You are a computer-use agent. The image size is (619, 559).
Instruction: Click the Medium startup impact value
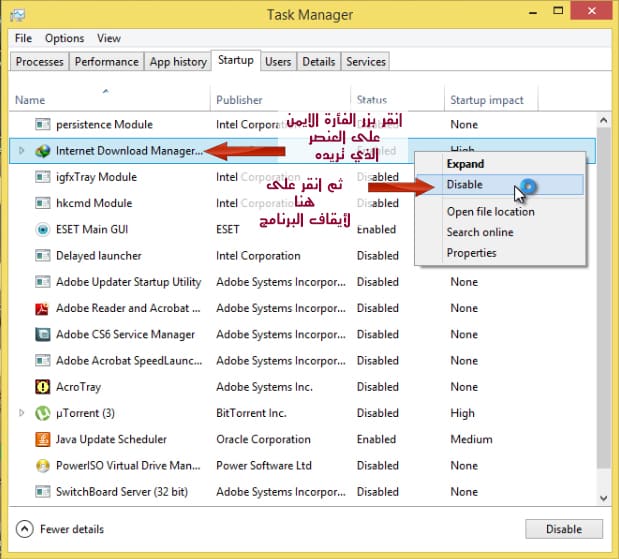pos(471,439)
